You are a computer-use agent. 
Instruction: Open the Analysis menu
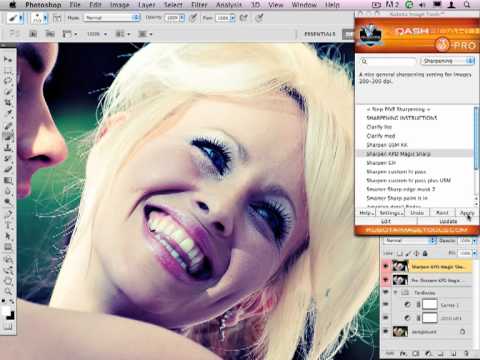(x=229, y=5)
